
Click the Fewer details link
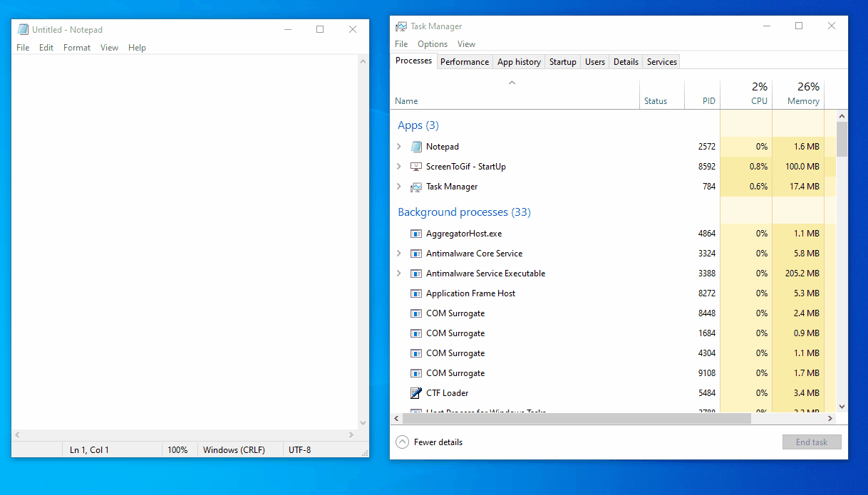point(438,442)
